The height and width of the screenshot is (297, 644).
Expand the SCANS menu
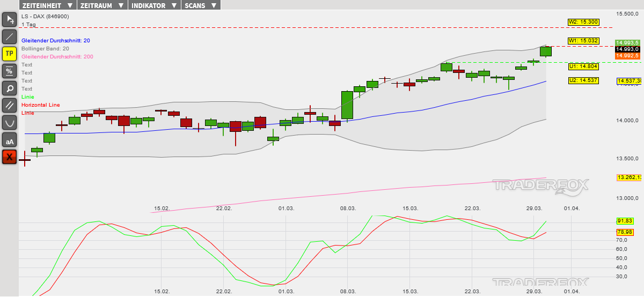click(x=201, y=5)
